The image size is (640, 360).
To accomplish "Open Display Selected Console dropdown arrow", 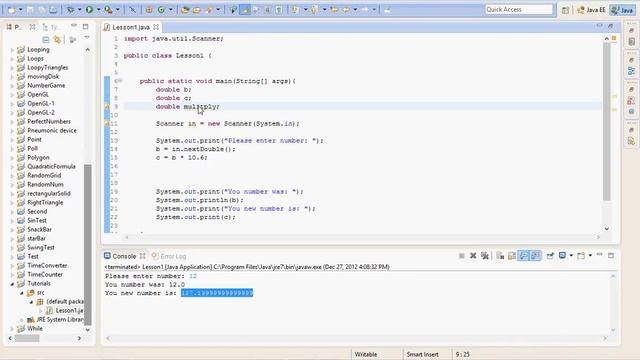I will pyautogui.click(x=571, y=256).
